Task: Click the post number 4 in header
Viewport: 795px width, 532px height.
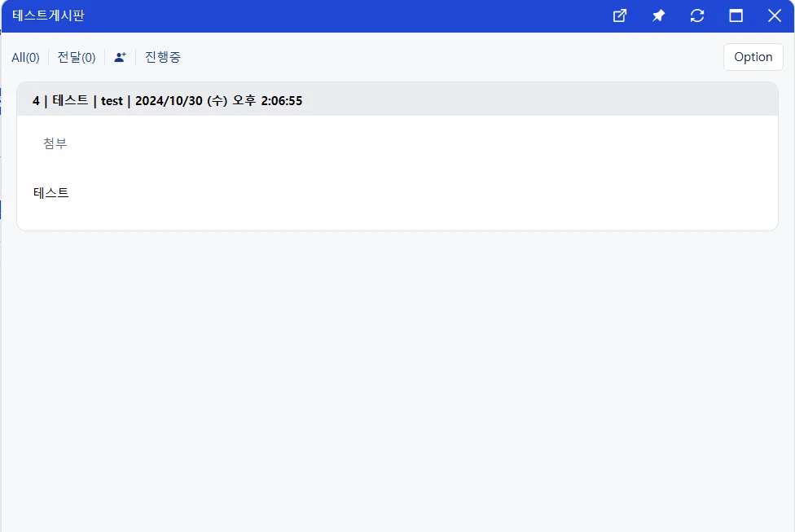Action: (x=36, y=101)
